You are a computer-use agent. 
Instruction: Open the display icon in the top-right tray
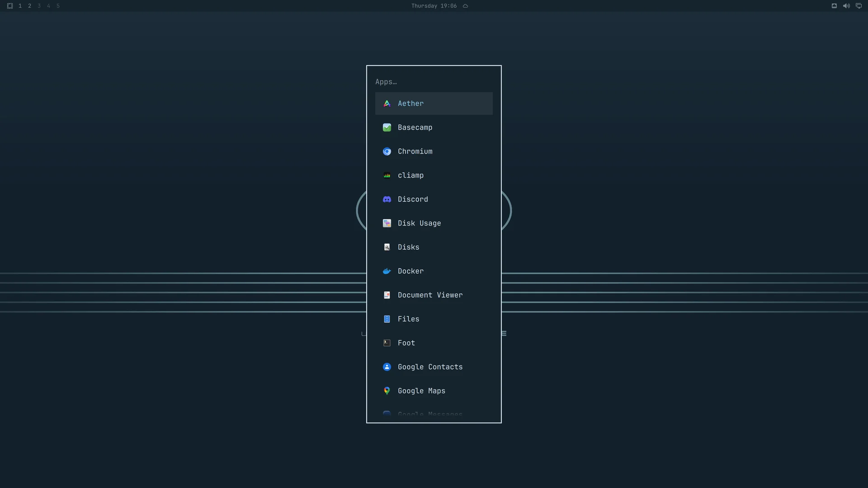[x=859, y=6]
